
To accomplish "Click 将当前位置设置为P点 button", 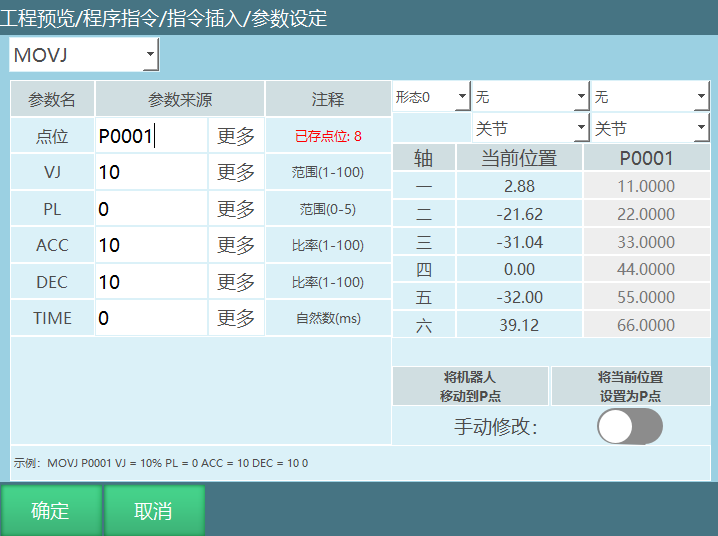I will click(x=630, y=387).
